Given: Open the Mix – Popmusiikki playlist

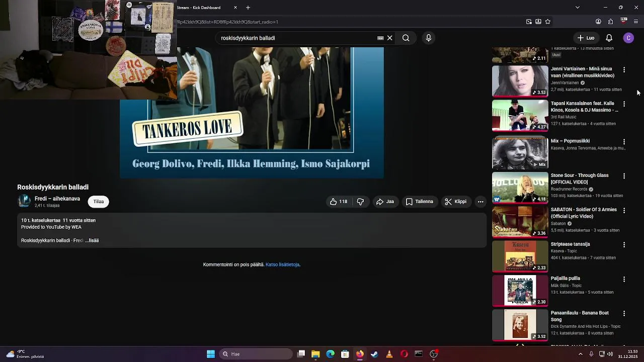Looking at the screenshot, I should pos(570,141).
